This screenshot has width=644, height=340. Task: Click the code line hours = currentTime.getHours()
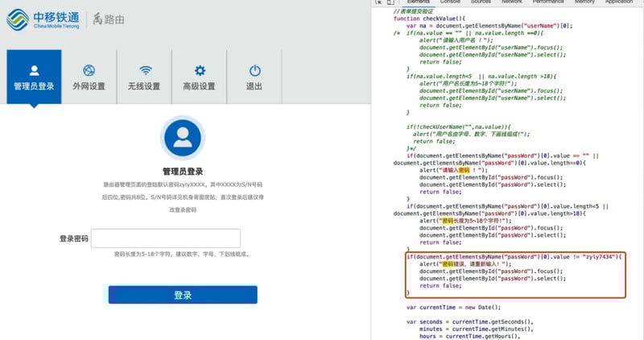coord(469,336)
